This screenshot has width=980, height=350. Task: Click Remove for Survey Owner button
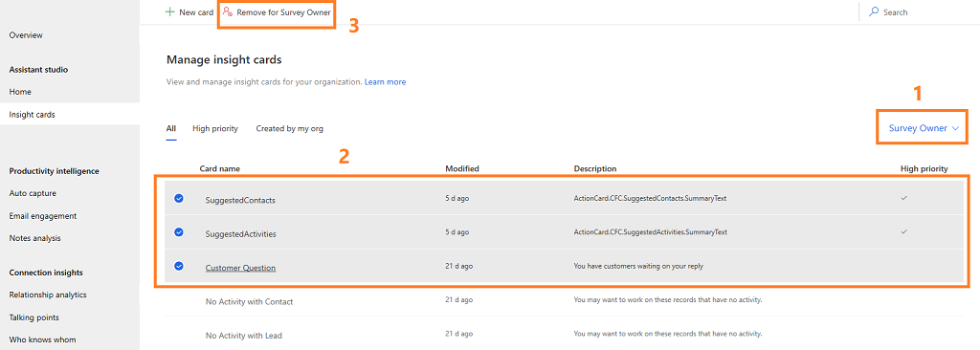[277, 11]
